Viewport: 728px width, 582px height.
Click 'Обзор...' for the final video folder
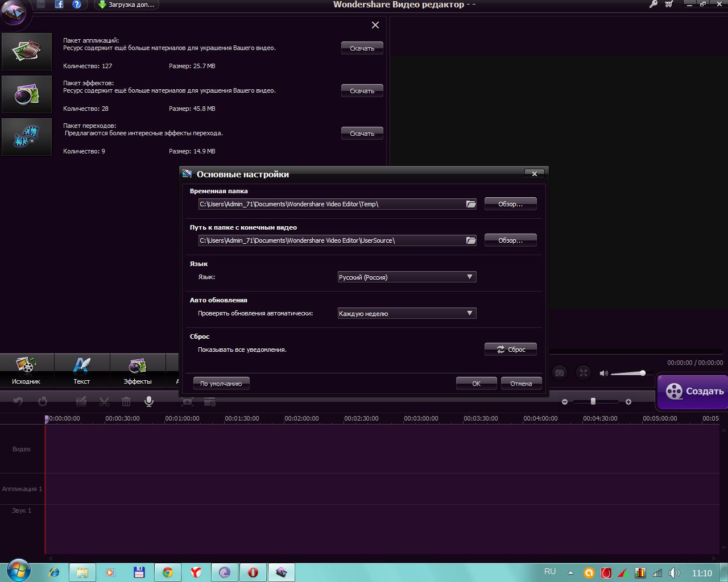pyautogui.click(x=511, y=240)
